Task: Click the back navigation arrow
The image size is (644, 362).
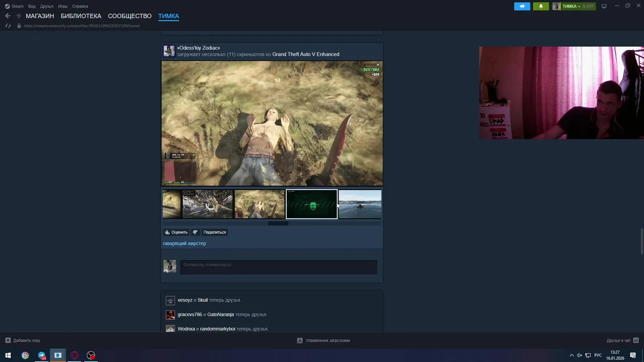Action: click(8, 16)
